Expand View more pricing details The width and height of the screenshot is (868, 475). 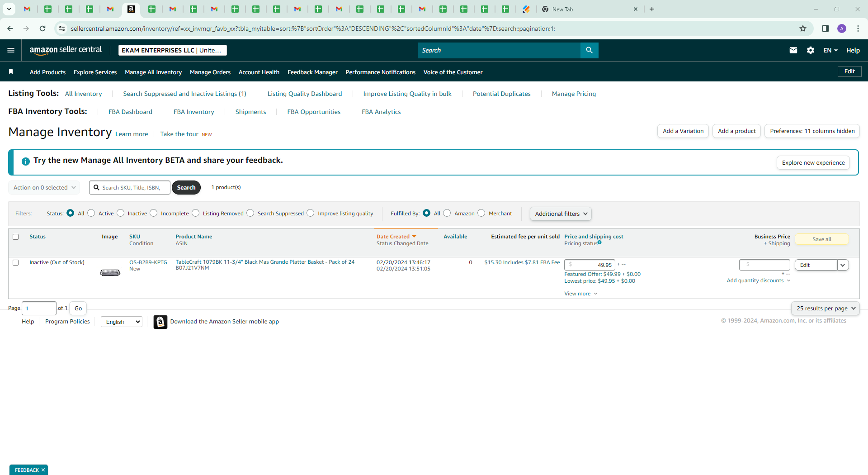pyautogui.click(x=580, y=294)
